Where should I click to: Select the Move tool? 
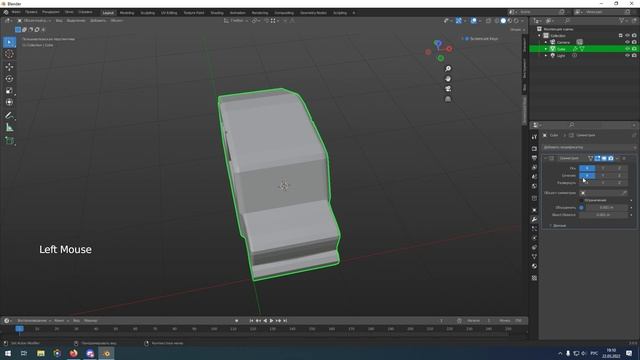9,67
